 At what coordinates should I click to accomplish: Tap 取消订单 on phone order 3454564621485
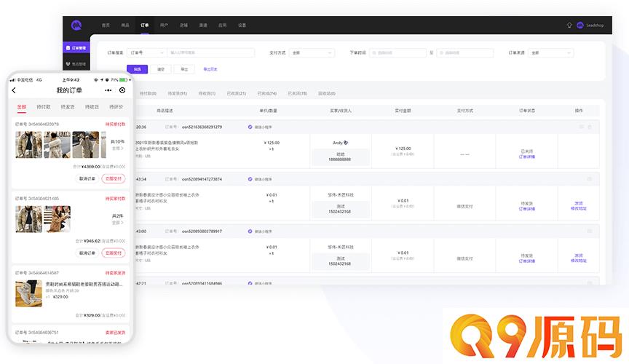point(87,253)
